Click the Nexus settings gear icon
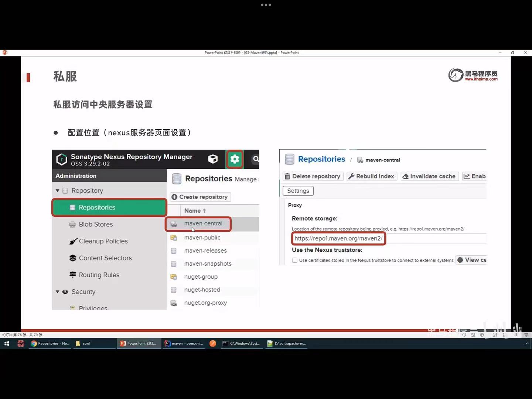 [x=235, y=159]
